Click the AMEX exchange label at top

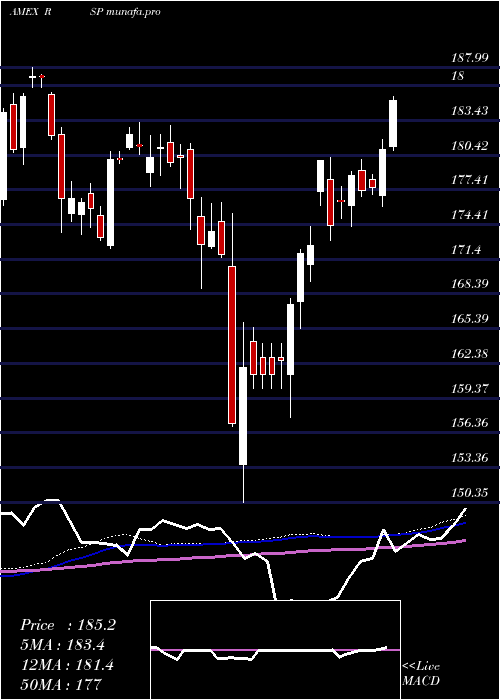point(25,12)
